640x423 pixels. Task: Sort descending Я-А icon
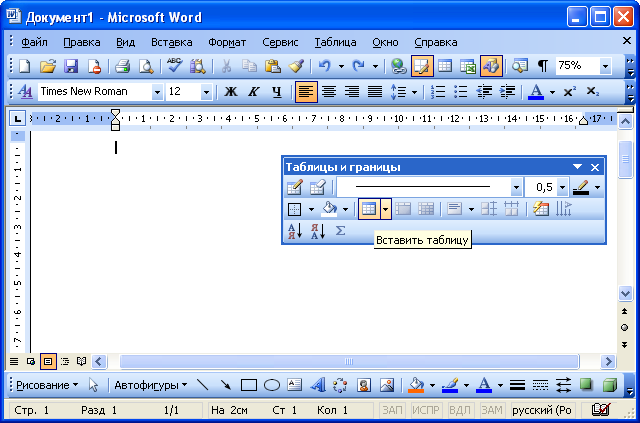[x=318, y=231]
